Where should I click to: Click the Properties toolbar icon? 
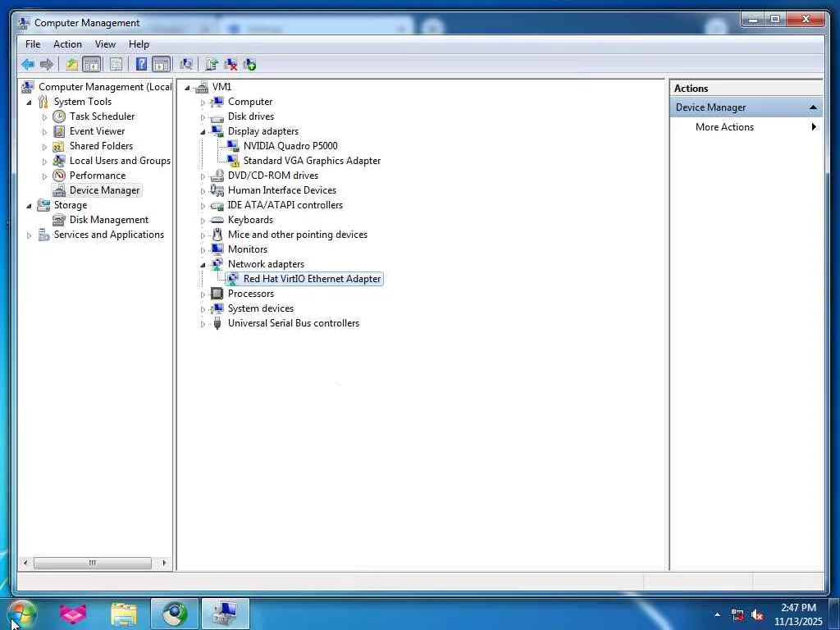(x=116, y=65)
